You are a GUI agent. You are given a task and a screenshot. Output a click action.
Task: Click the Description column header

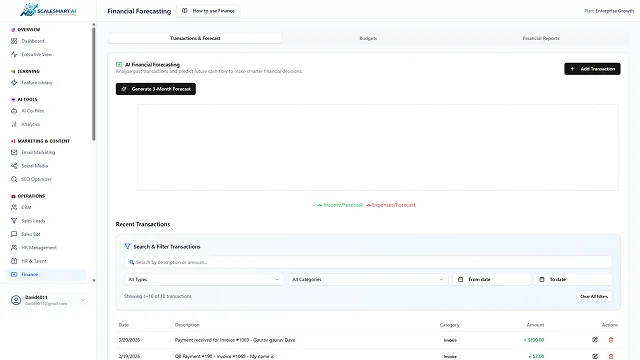[187, 325]
